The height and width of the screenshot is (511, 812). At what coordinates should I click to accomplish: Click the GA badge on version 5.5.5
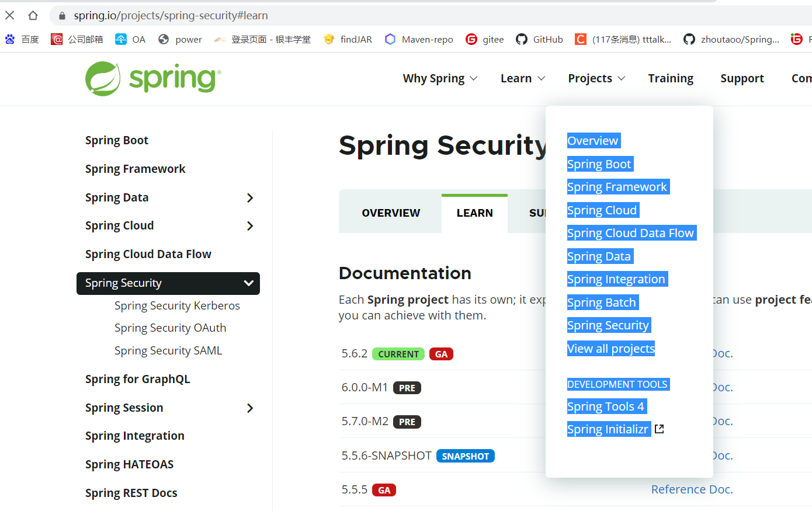pos(384,490)
